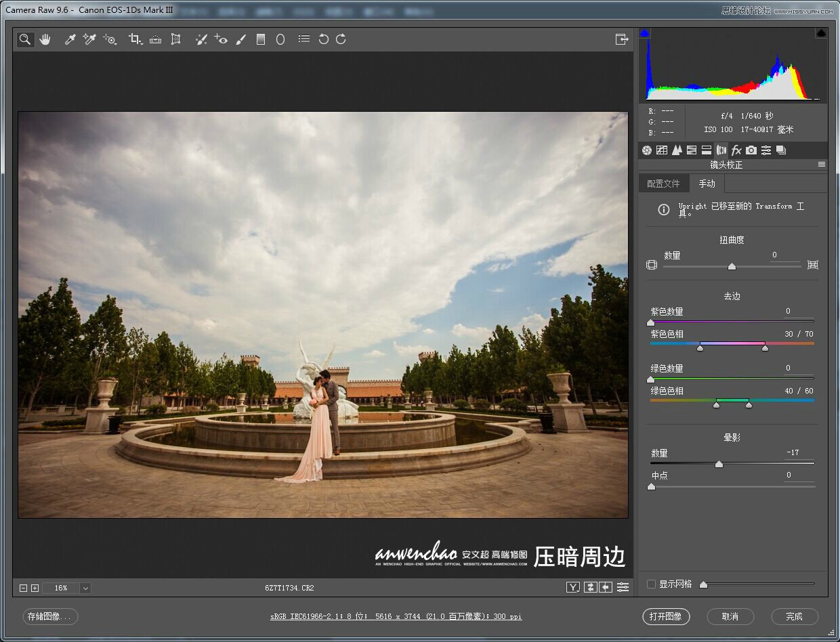Open the zoom level dropdown at 16%
Viewport: 840px width, 642px height.
pos(85,588)
